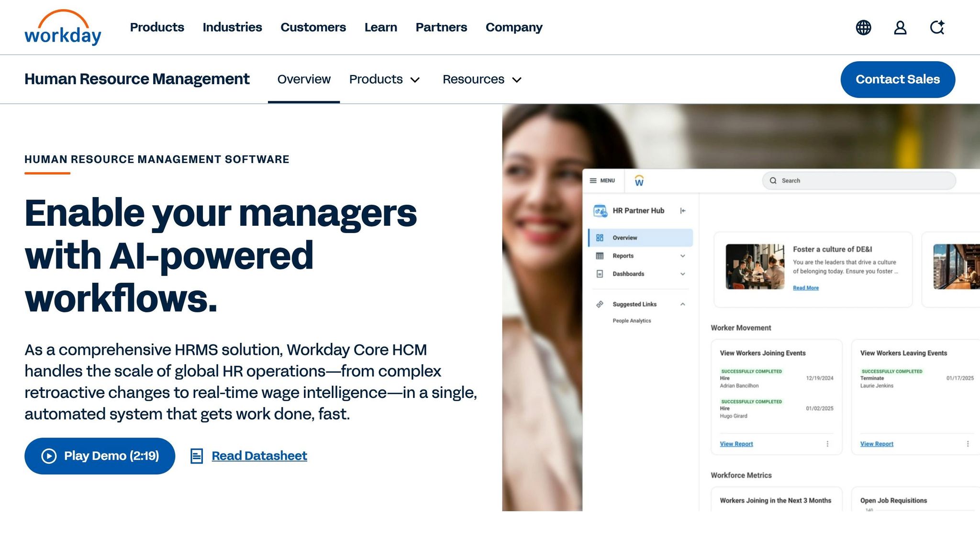Click the Play Demo (2:19) button
The image size is (980, 551).
pyautogui.click(x=100, y=456)
